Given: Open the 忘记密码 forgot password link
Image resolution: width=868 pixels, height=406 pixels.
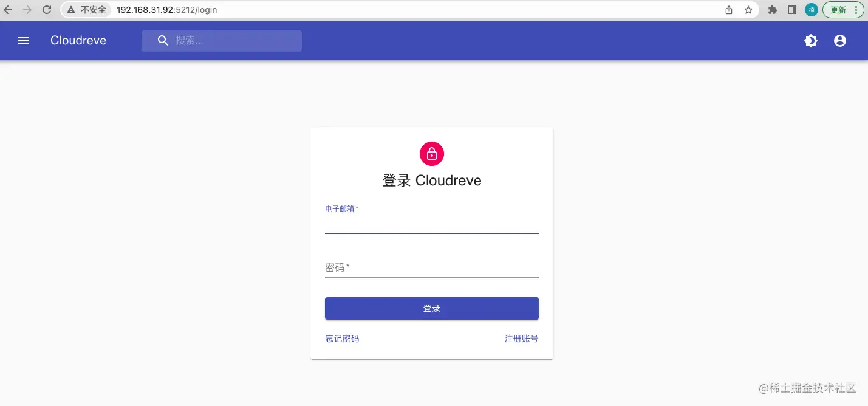Looking at the screenshot, I should (x=341, y=339).
